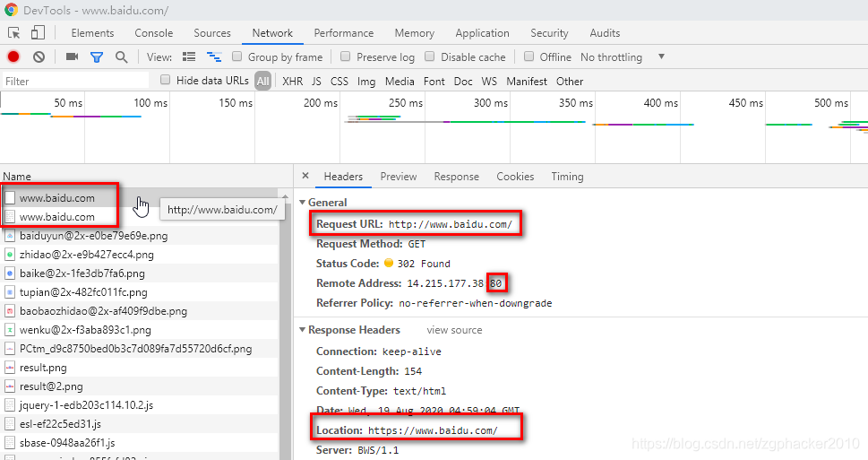Screen dimensions: 868x460
Task: Filter requests by JS
Action: [x=316, y=81]
